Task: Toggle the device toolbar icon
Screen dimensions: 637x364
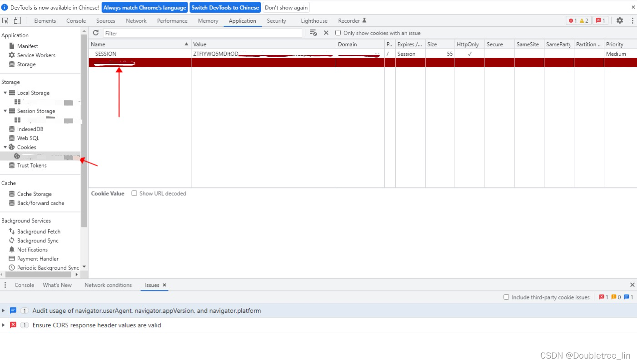Action: [x=17, y=20]
